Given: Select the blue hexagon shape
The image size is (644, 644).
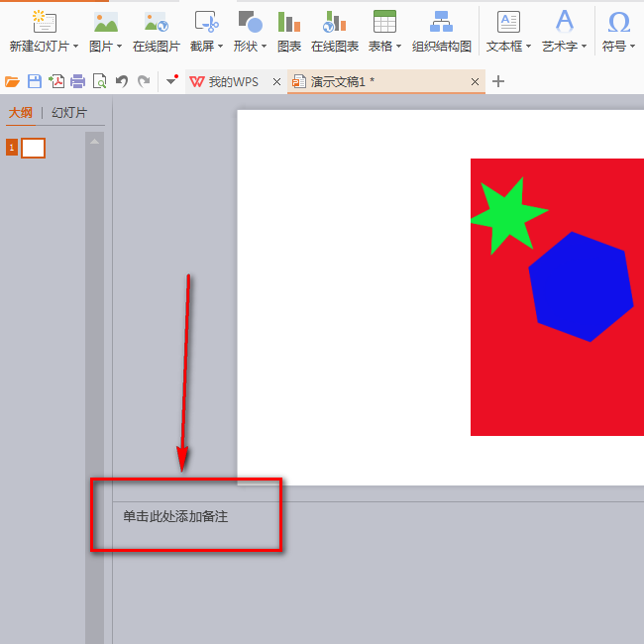Looking at the screenshot, I should point(581,286).
